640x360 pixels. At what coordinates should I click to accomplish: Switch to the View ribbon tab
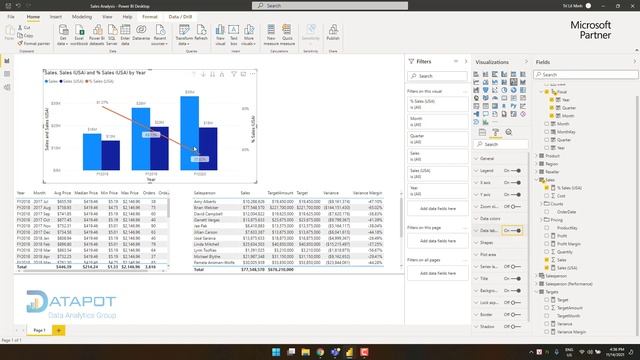coord(107,17)
